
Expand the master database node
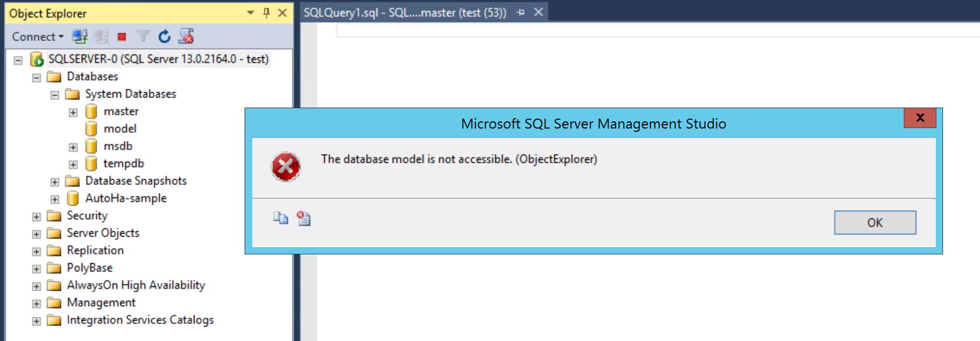click(x=73, y=112)
